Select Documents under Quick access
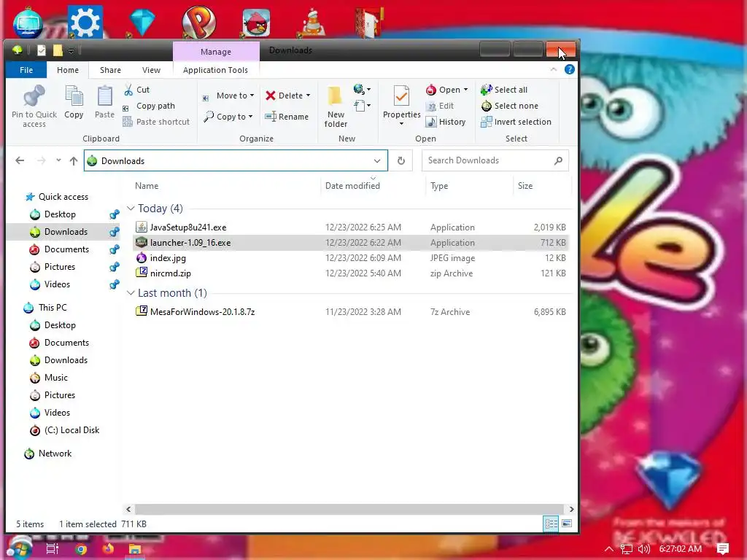Viewport: 747px width, 560px height. [x=66, y=249]
